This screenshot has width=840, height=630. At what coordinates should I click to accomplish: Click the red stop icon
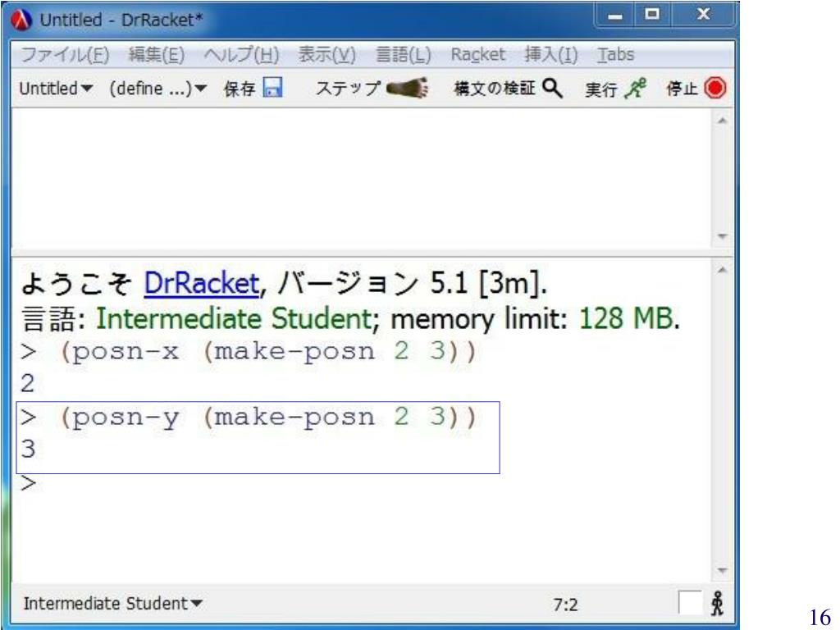tap(715, 89)
